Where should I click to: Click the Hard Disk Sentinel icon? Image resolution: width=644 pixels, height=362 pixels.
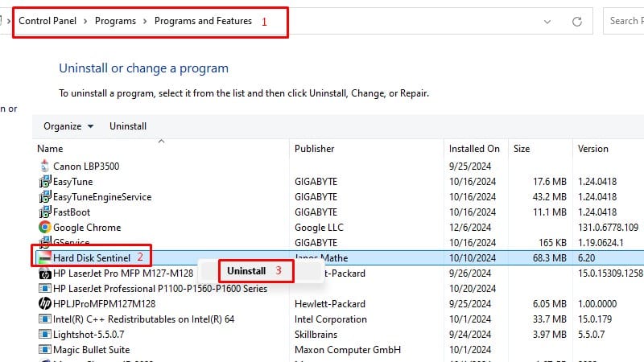click(45, 257)
